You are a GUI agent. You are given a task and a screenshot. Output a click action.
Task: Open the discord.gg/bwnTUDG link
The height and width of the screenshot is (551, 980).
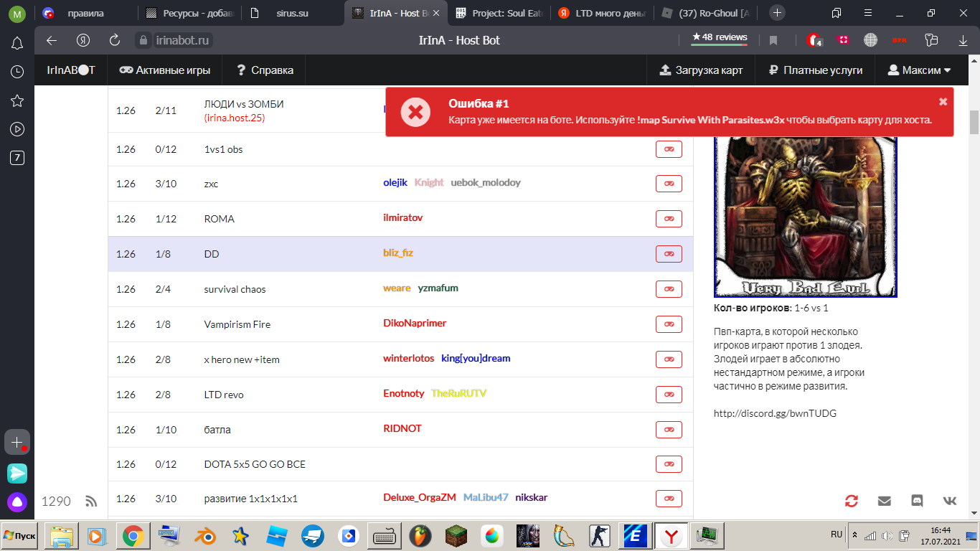point(775,413)
